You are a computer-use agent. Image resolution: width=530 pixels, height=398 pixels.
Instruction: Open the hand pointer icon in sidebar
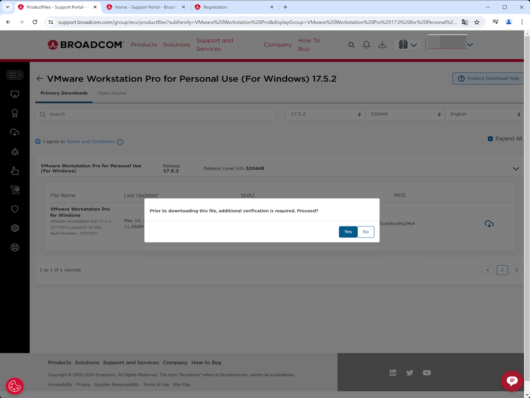(15, 171)
